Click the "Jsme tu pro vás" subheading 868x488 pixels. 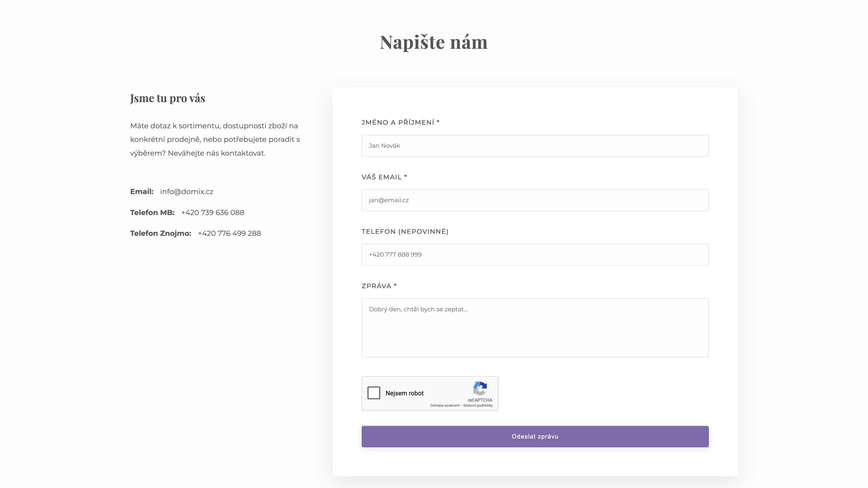click(168, 98)
